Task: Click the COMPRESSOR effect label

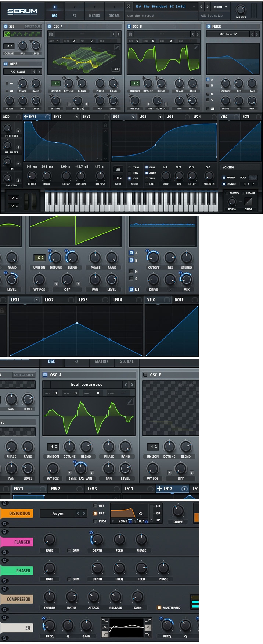Action: click(x=17, y=599)
